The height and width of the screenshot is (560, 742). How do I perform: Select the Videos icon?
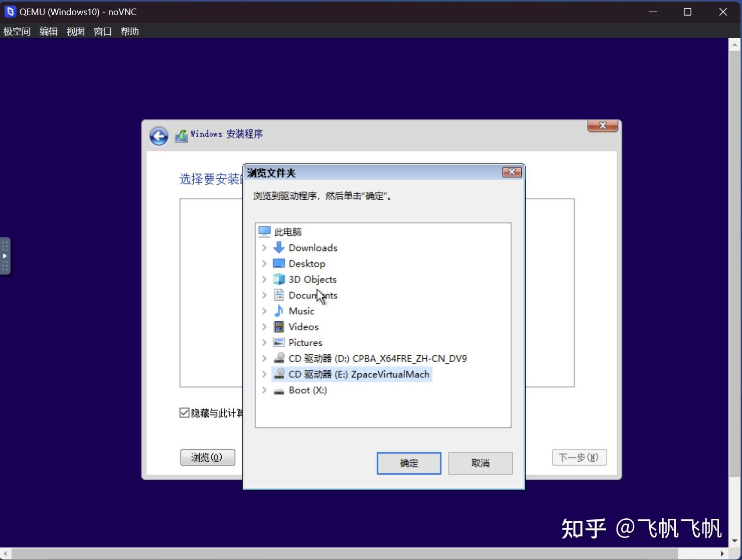pos(278,327)
